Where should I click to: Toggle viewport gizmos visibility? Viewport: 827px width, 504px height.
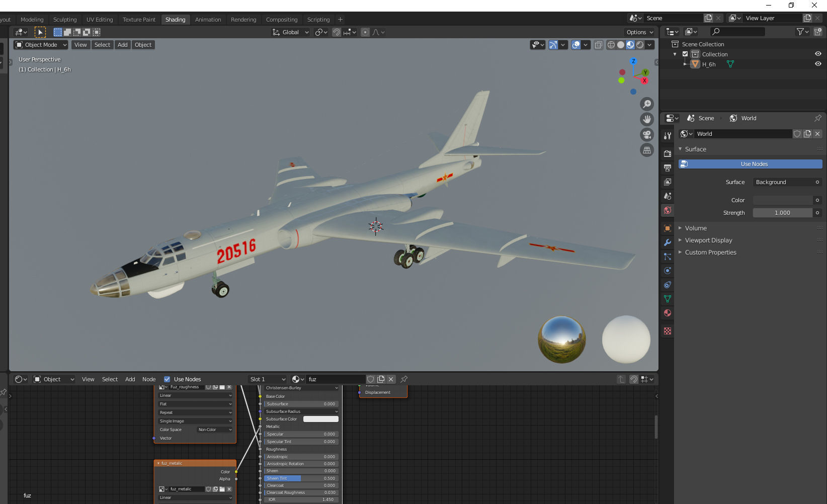(553, 45)
